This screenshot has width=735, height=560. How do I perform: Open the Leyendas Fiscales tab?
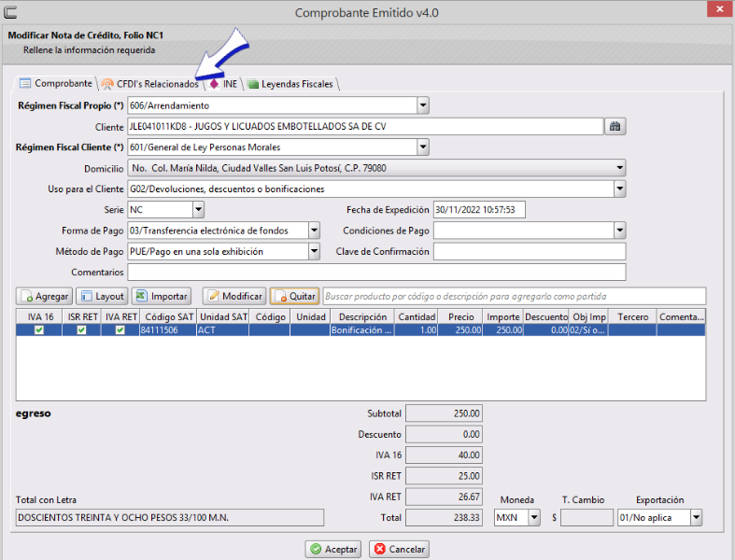pyautogui.click(x=291, y=84)
